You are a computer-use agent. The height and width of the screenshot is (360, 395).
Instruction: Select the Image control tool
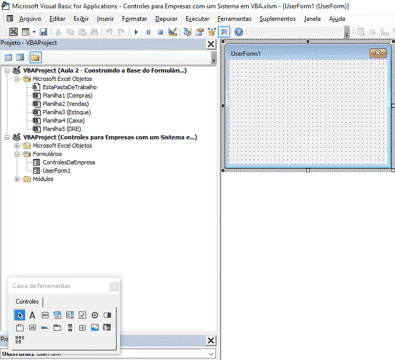point(95,328)
